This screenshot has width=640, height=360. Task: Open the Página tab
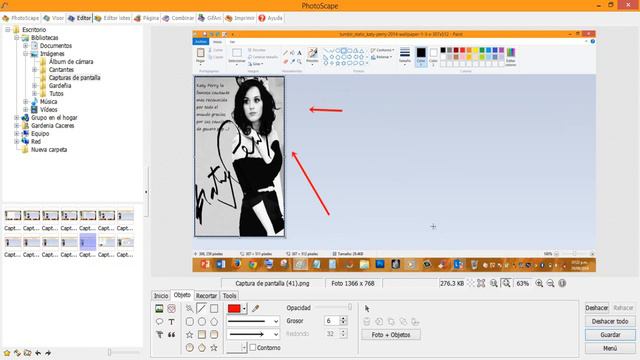coord(147,18)
